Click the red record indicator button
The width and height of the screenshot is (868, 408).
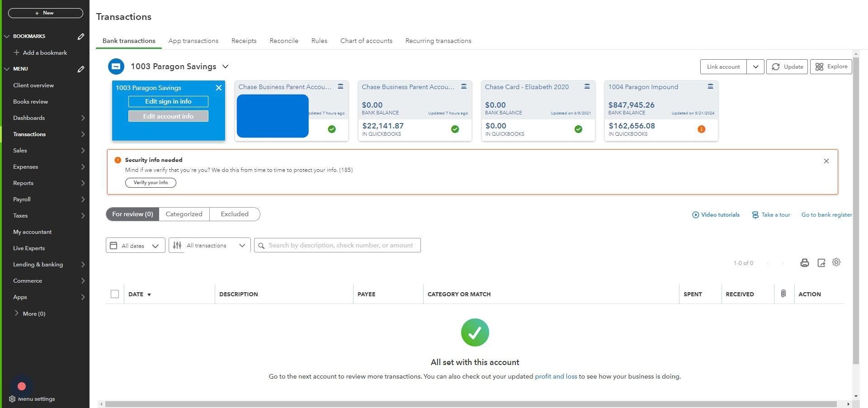point(21,386)
